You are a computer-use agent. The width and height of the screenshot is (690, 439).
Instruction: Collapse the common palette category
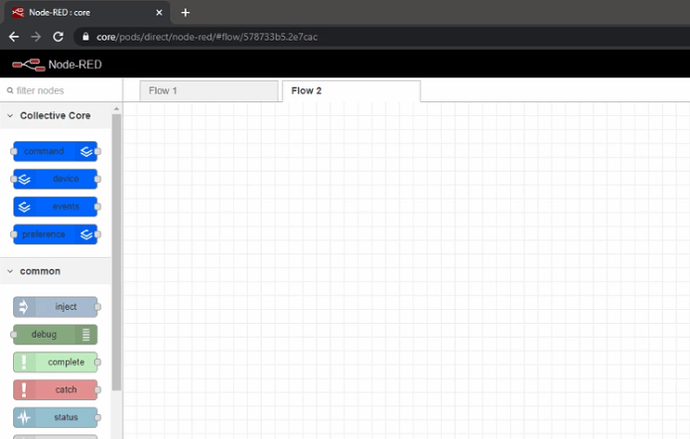click(55, 271)
